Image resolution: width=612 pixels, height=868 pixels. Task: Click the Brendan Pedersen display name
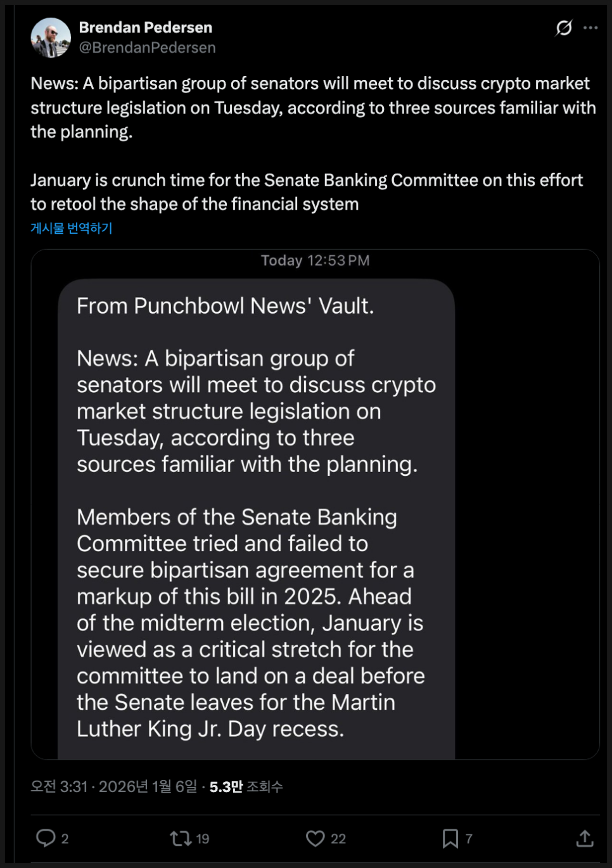point(145,27)
